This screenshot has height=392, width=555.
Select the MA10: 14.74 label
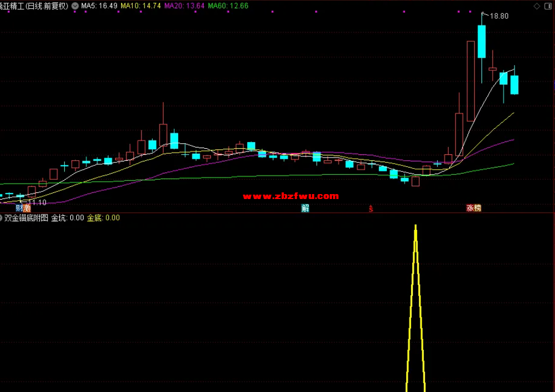[141, 6]
